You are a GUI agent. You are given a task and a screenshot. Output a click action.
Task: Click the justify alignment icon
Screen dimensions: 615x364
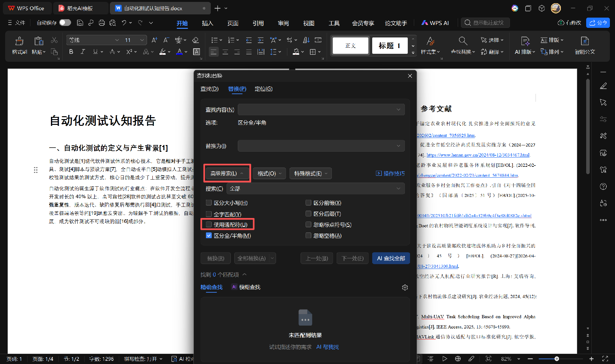pyautogui.click(x=249, y=52)
